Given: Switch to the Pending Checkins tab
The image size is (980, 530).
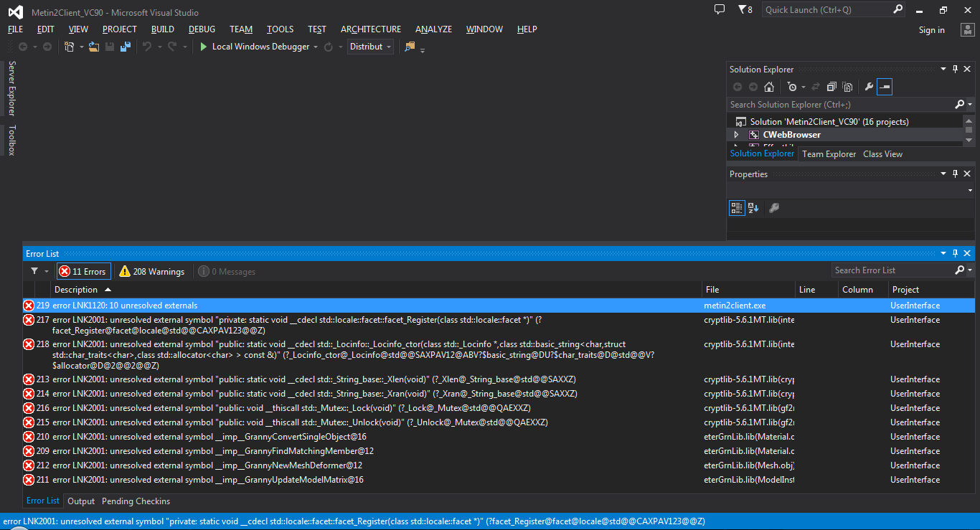Looking at the screenshot, I should [136, 501].
